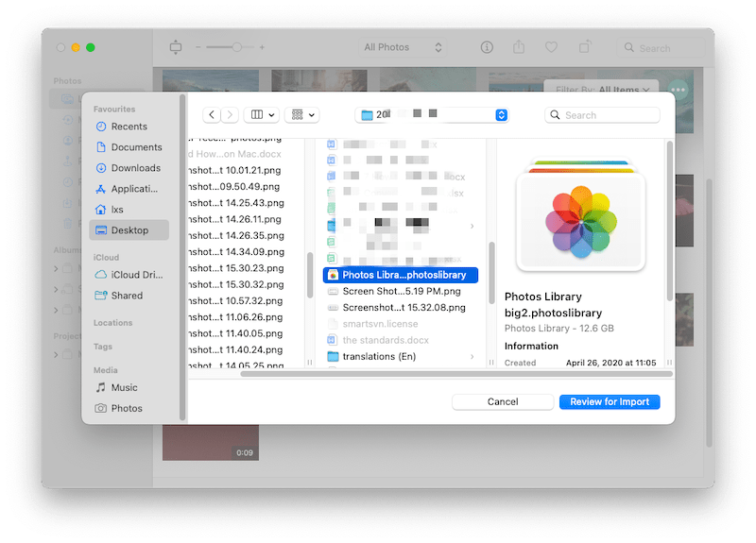This screenshot has width=756, height=543.
Task: Open iCloud Drive in the sidebar
Action: (x=129, y=275)
